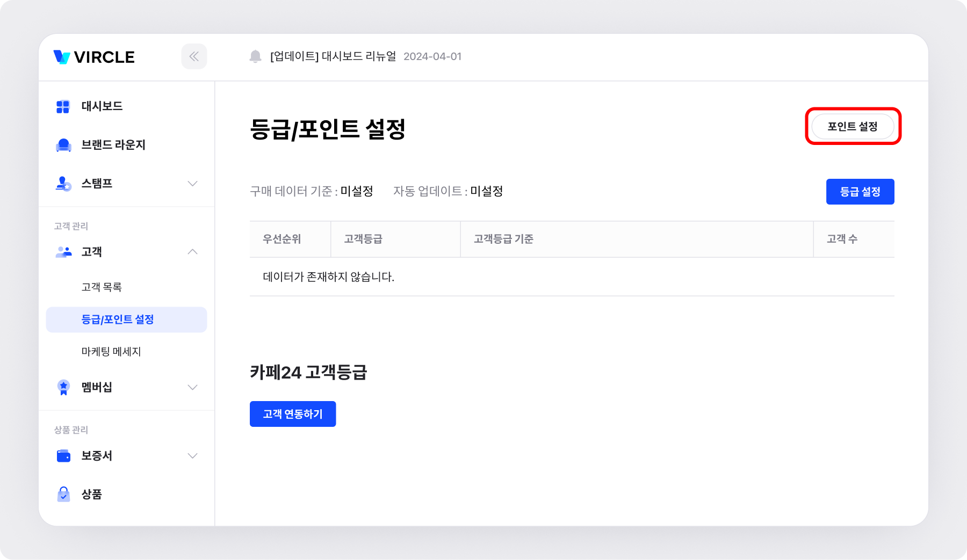The height and width of the screenshot is (560, 967).
Task: Click the VIRCLE logo
Action: (x=94, y=57)
